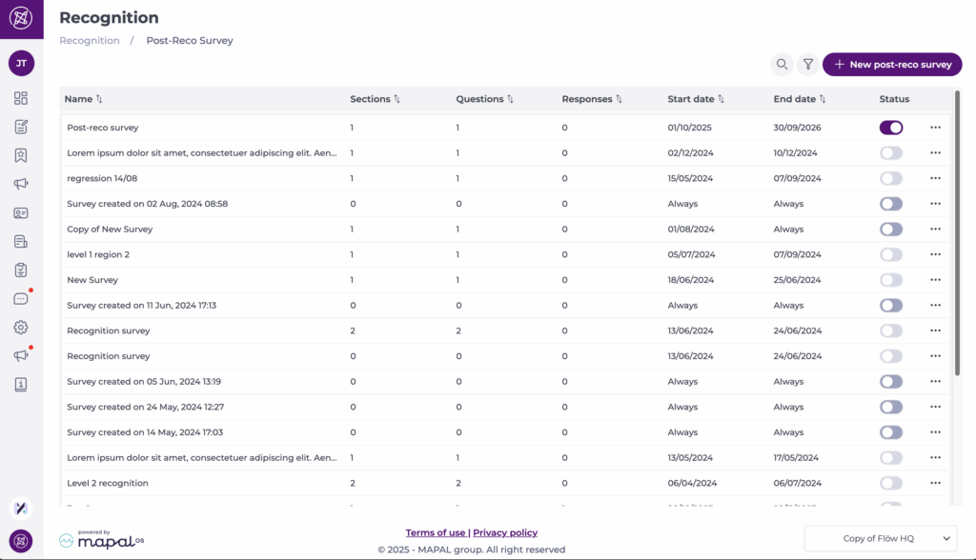
Task: Click the info icon in sidebar
Action: click(21, 385)
